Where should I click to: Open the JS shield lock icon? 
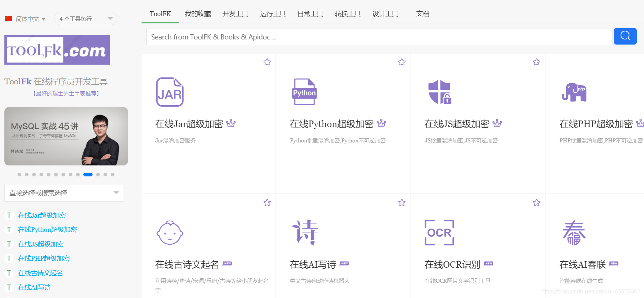440,92
